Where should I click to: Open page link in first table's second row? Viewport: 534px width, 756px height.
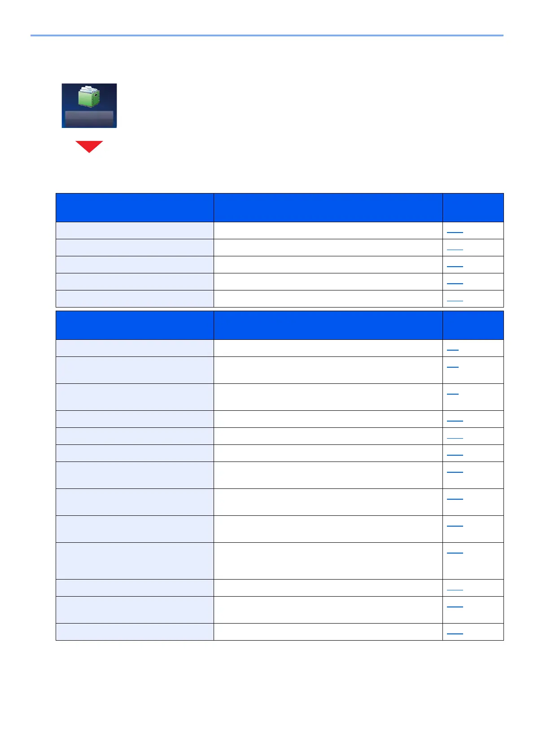(455, 248)
